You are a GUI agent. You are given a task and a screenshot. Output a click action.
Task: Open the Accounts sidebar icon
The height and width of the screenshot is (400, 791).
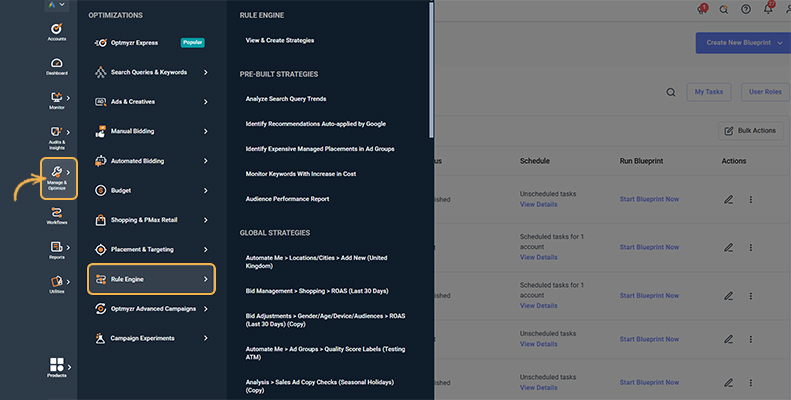pyautogui.click(x=56, y=29)
